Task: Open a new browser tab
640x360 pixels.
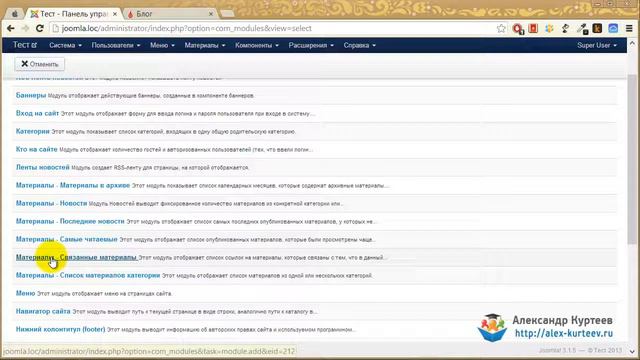Action: 227,14
